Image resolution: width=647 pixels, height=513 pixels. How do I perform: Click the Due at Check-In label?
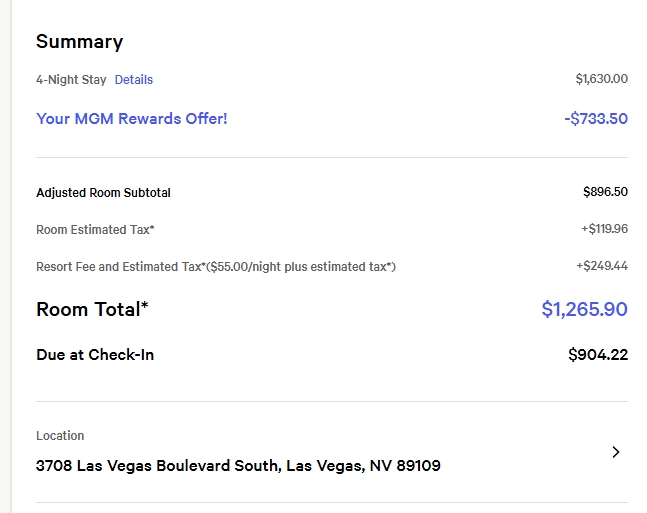click(x=95, y=355)
